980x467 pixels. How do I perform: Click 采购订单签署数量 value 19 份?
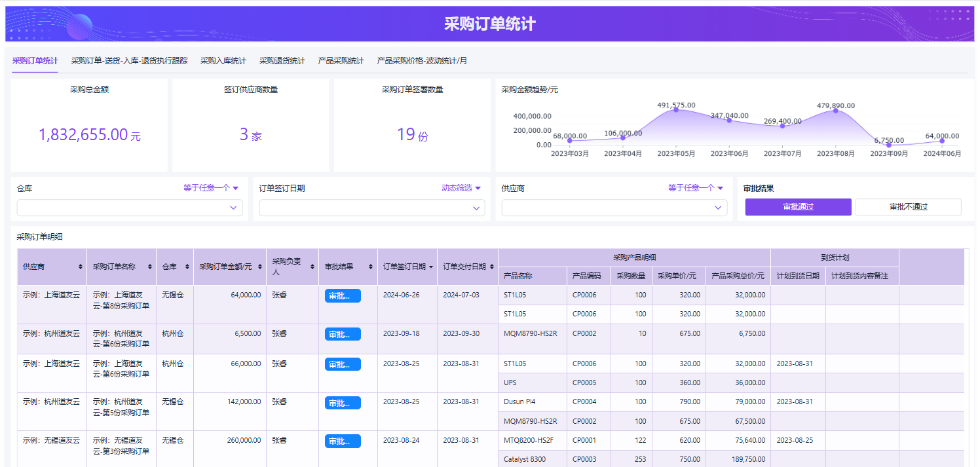[x=412, y=135]
